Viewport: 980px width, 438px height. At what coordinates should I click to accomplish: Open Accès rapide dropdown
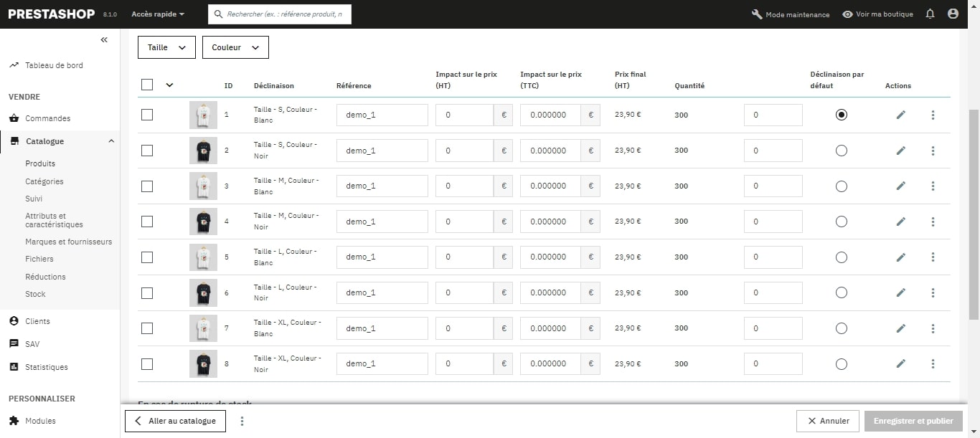point(158,14)
